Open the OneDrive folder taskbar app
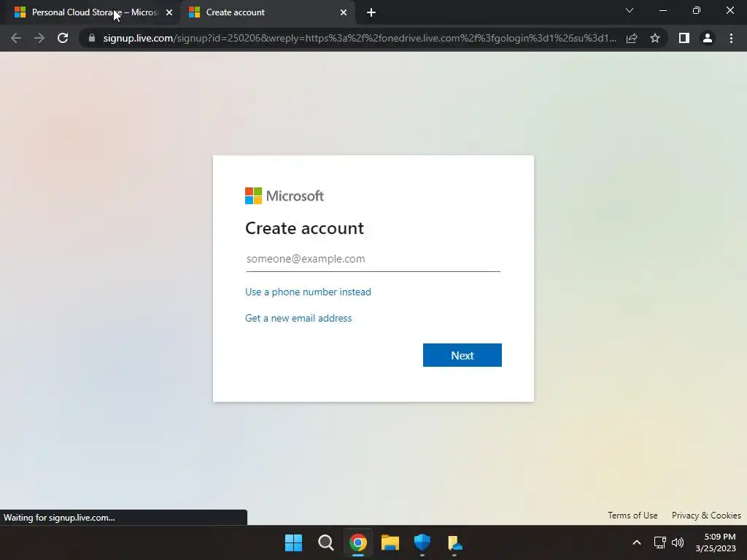Image resolution: width=747 pixels, height=560 pixels. pyautogui.click(x=454, y=542)
